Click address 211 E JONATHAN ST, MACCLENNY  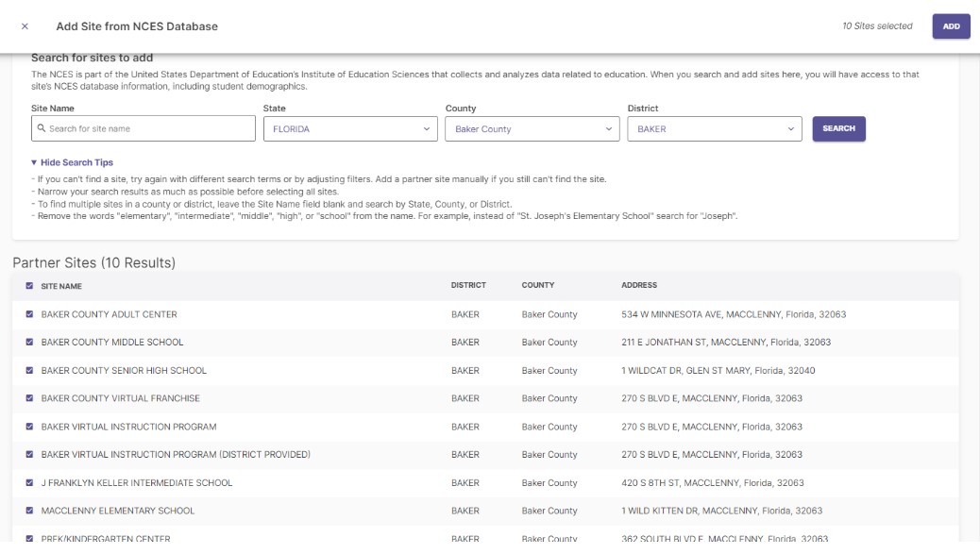(x=726, y=343)
